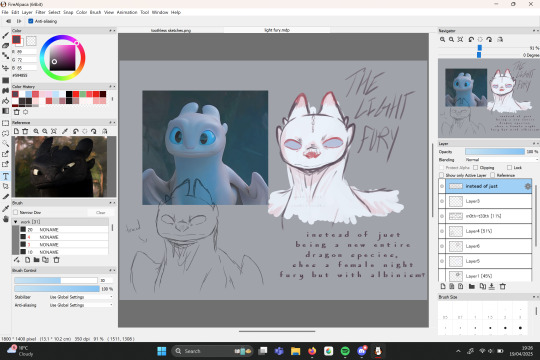Screen dimensions: 540x360
Task: Enable Show only Active Layer
Action: coord(442,175)
